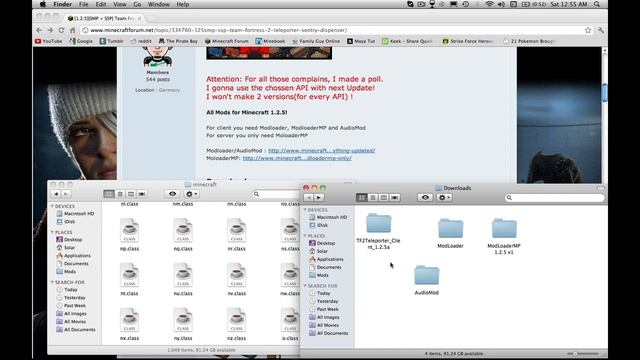Image resolution: width=640 pixels, height=360 pixels.
Task: Open the Action gear menu in Downloads window
Action: point(444,198)
